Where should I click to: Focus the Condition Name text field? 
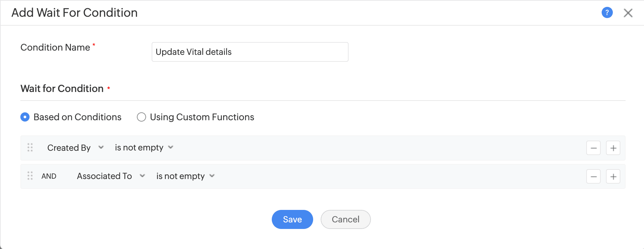[x=250, y=52]
